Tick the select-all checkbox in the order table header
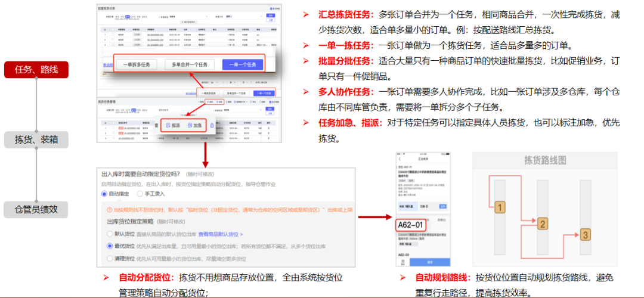The height and width of the screenshot is (298, 644). (113, 30)
